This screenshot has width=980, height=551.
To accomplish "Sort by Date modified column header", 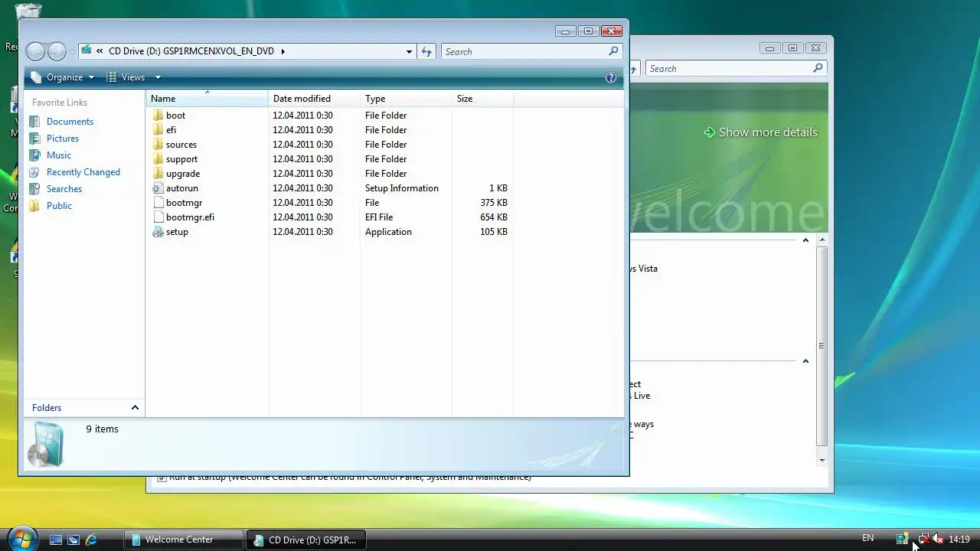I will tap(314, 99).
